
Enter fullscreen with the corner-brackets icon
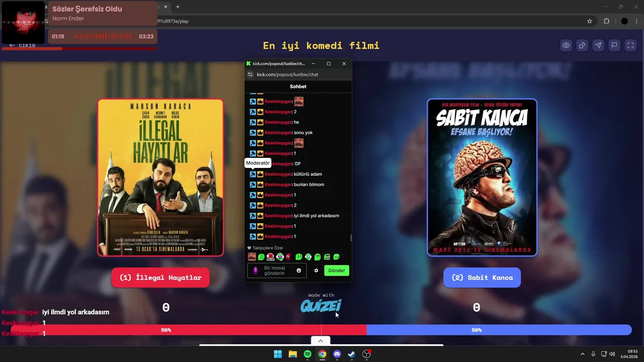coord(630,45)
